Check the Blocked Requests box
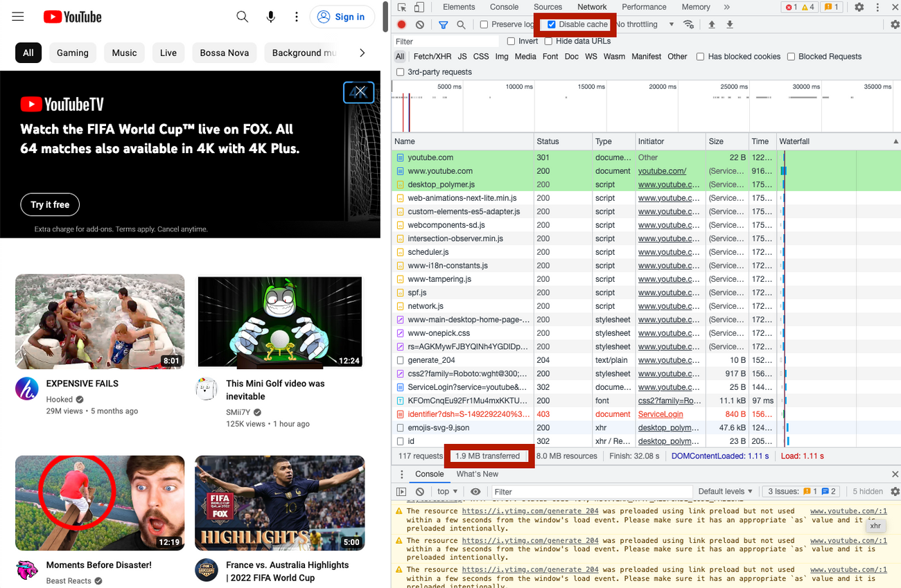Screen dimensions: 901x588 pos(791,57)
